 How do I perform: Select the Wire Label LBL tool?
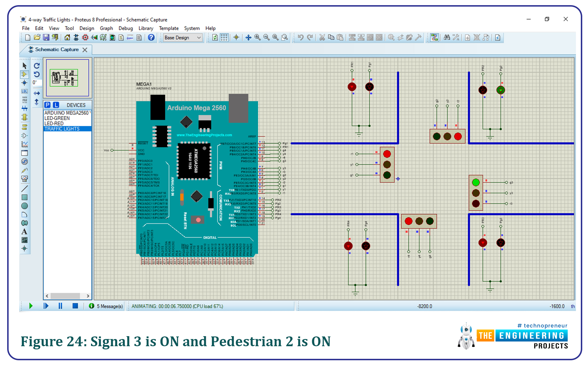point(24,91)
